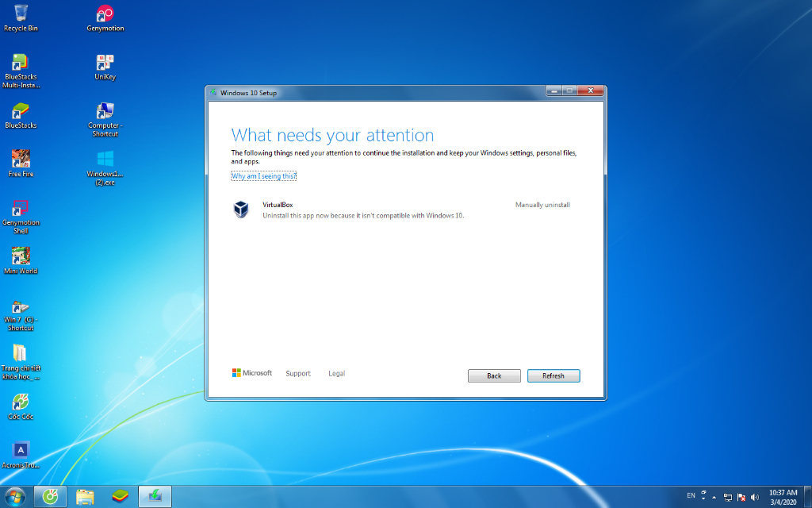Show hidden tray icons arrow
The width and height of the screenshot is (812, 508).
click(x=714, y=497)
